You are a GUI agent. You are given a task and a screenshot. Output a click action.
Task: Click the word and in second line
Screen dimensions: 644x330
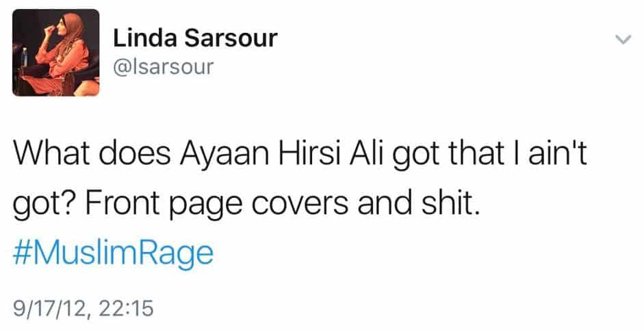coord(385,202)
